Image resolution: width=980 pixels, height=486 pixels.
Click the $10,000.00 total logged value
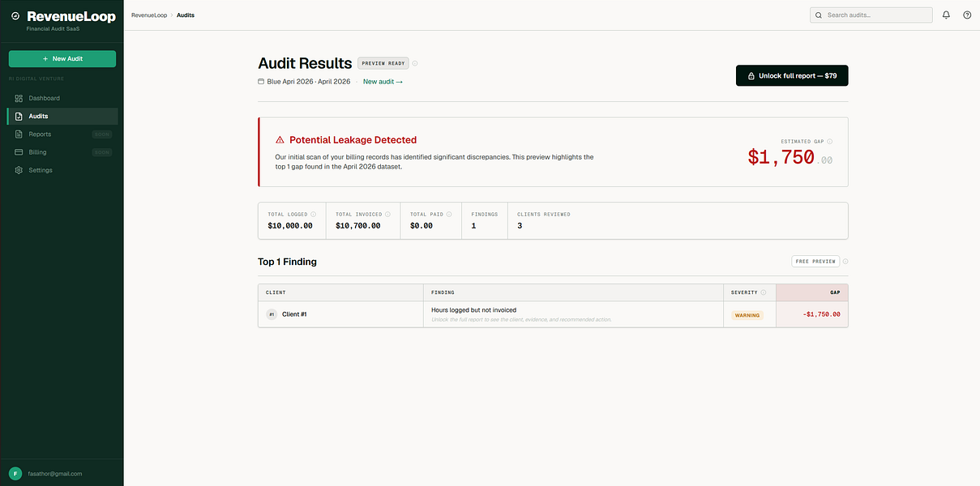coord(290,226)
